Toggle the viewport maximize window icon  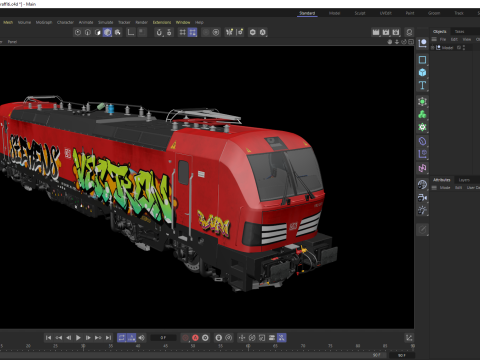pos(411,42)
